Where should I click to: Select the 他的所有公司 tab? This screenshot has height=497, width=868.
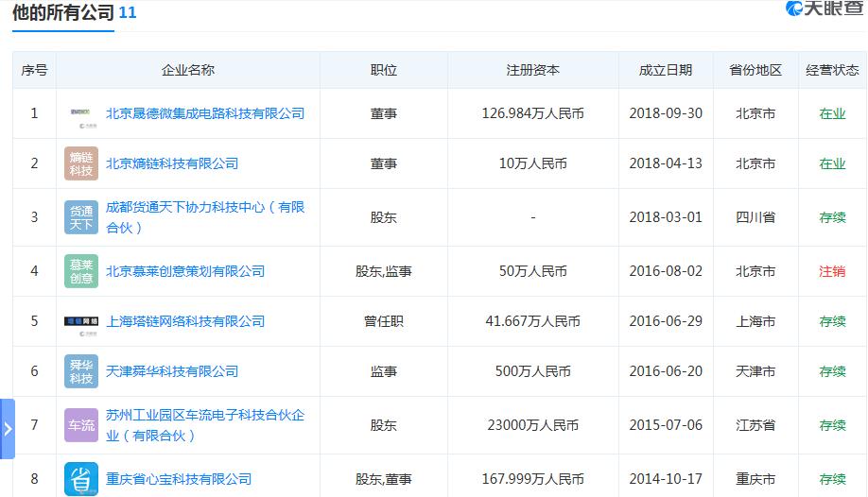[x=63, y=12]
